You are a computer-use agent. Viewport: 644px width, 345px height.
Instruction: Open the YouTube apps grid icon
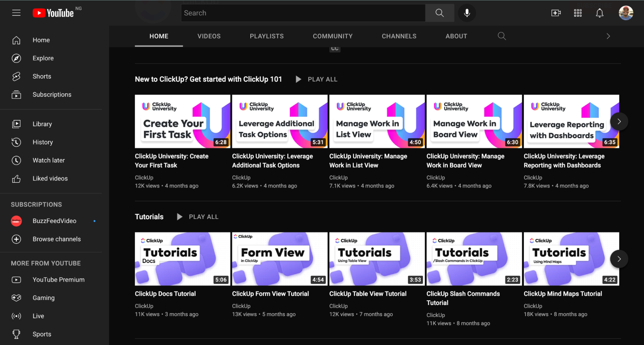click(x=577, y=13)
